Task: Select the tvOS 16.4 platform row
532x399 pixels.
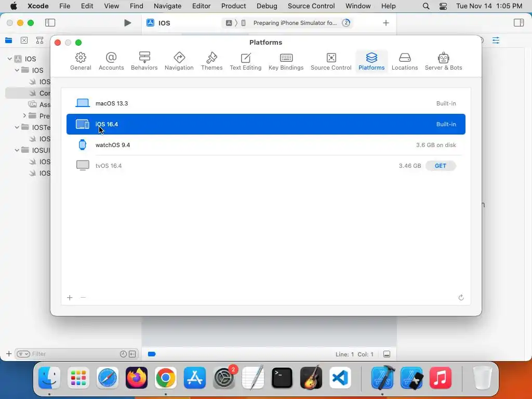Action: 265,166
